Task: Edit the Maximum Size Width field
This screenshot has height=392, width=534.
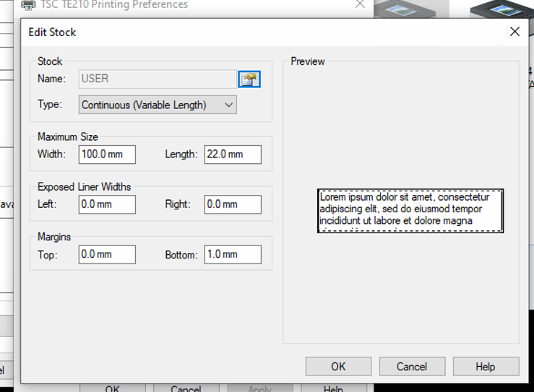Action: (x=107, y=154)
